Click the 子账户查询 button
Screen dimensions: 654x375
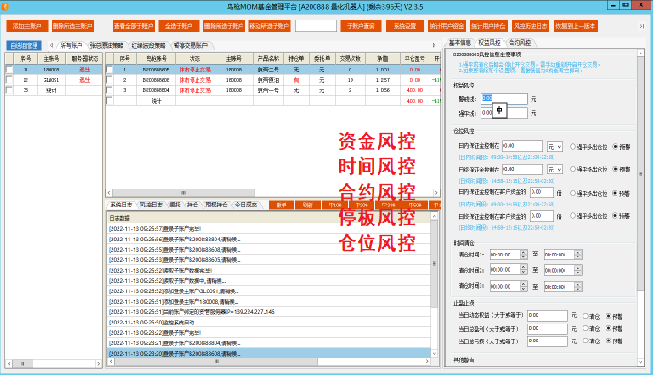pos(361,26)
